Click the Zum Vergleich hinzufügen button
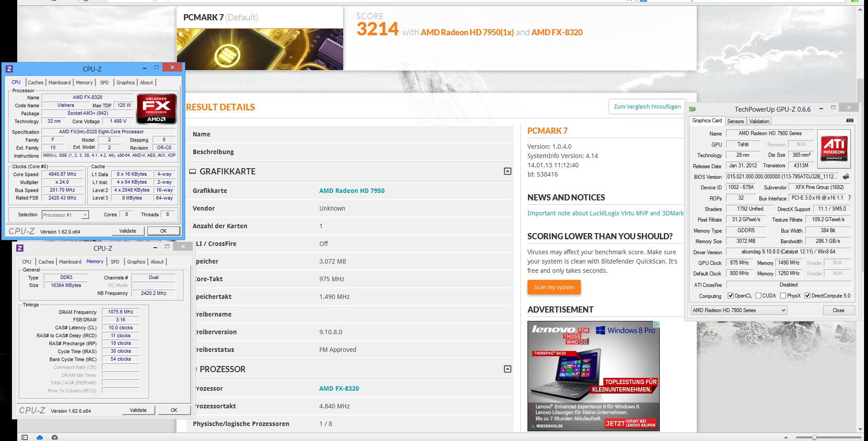This screenshot has width=868, height=441. pyautogui.click(x=647, y=106)
